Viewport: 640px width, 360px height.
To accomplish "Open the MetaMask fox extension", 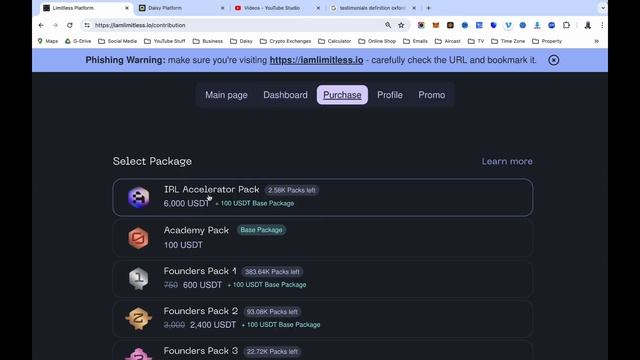I will pyautogui.click(x=436, y=25).
